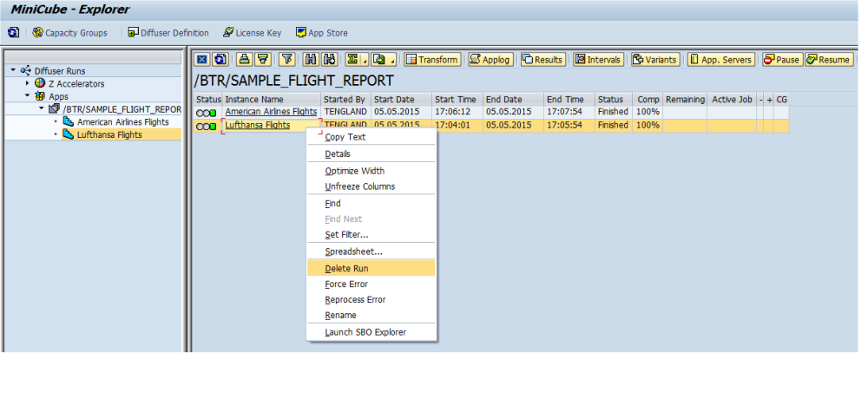868x418 pixels.
Task: Open the American Airlines Flights instance link
Action: click(x=271, y=112)
